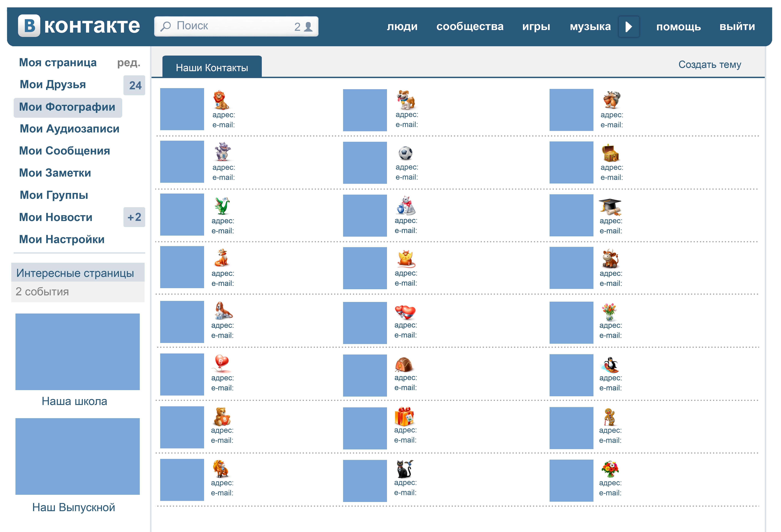Open Мои Друзья in sidebar

(53, 85)
